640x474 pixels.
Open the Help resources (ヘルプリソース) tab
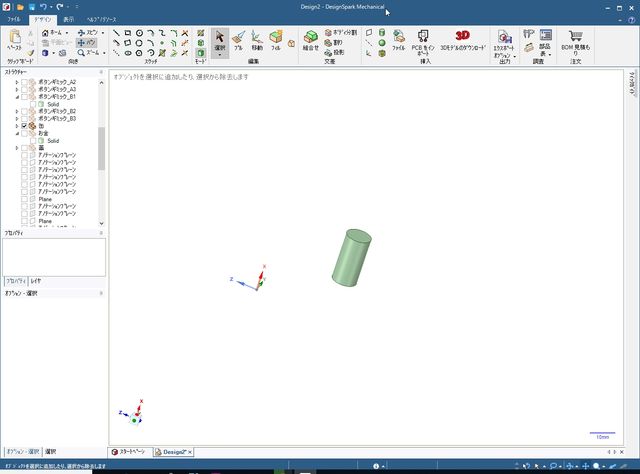(x=101, y=19)
